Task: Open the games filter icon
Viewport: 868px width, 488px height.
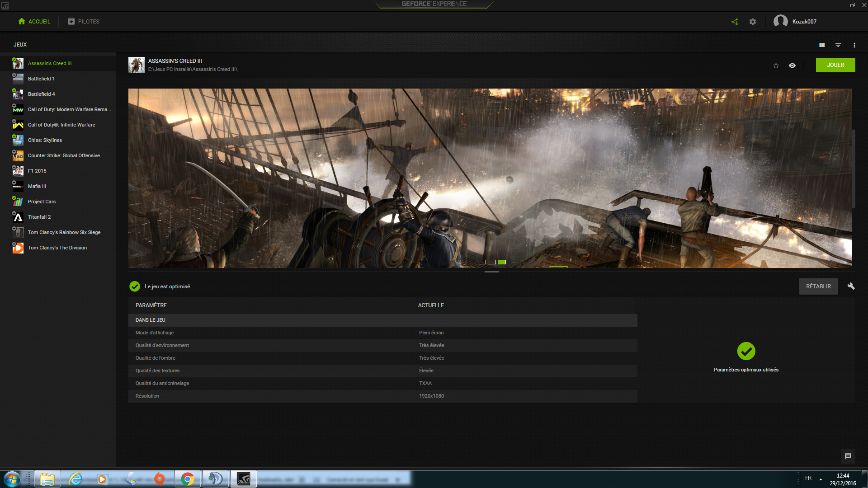Action: click(x=838, y=45)
